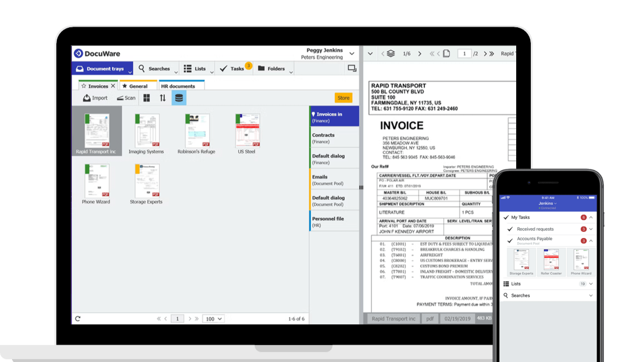The height and width of the screenshot is (362, 644).
Task: Go to previous document in viewer stack
Action: click(382, 53)
